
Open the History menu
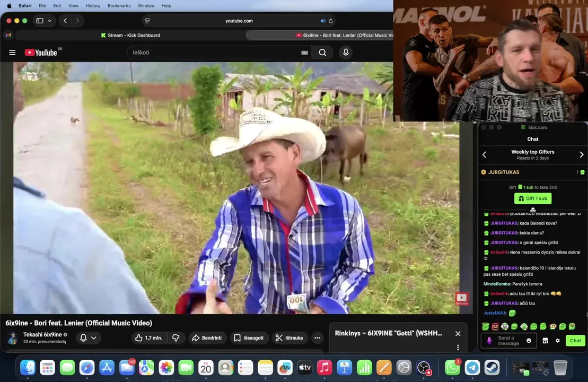point(93,6)
